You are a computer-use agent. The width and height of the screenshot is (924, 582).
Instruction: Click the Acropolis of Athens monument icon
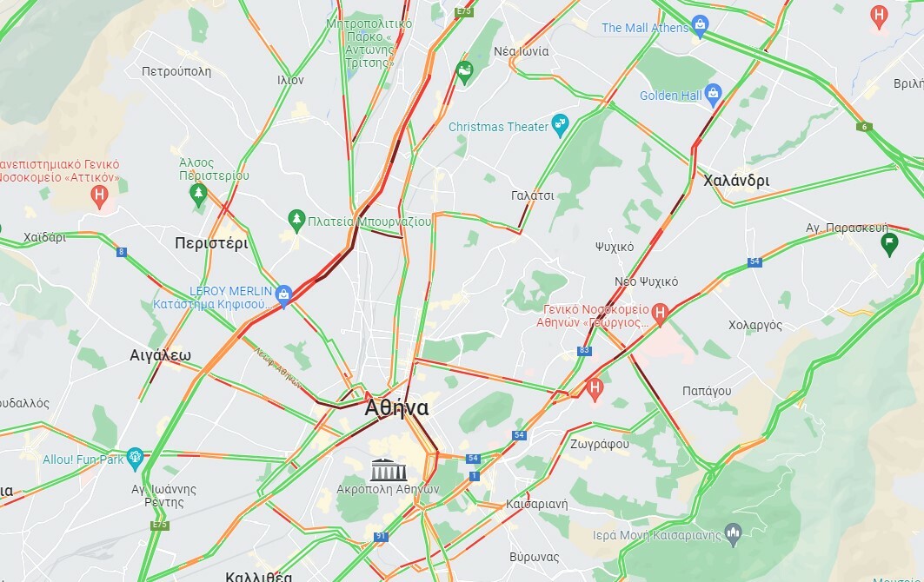[x=389, y=469]
